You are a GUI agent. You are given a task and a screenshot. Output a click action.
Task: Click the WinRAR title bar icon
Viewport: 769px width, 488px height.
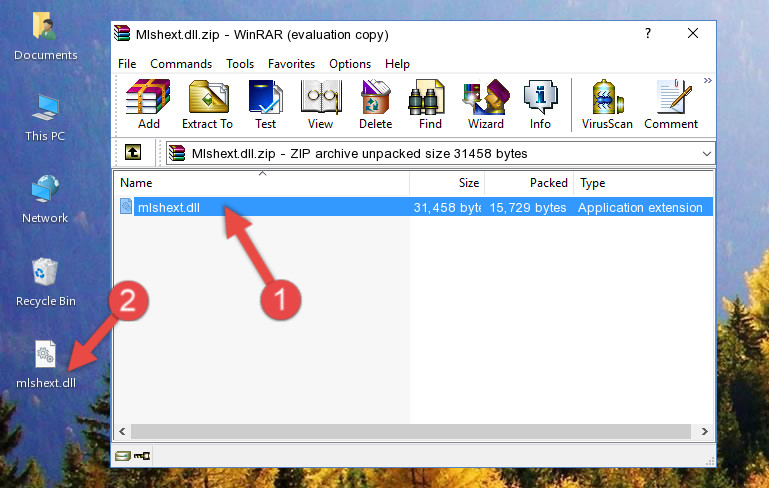122,34
